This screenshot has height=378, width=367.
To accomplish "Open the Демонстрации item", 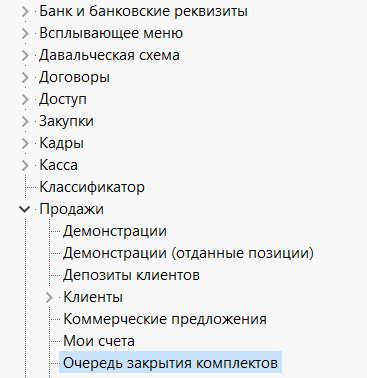I will [x=115, y=231].
